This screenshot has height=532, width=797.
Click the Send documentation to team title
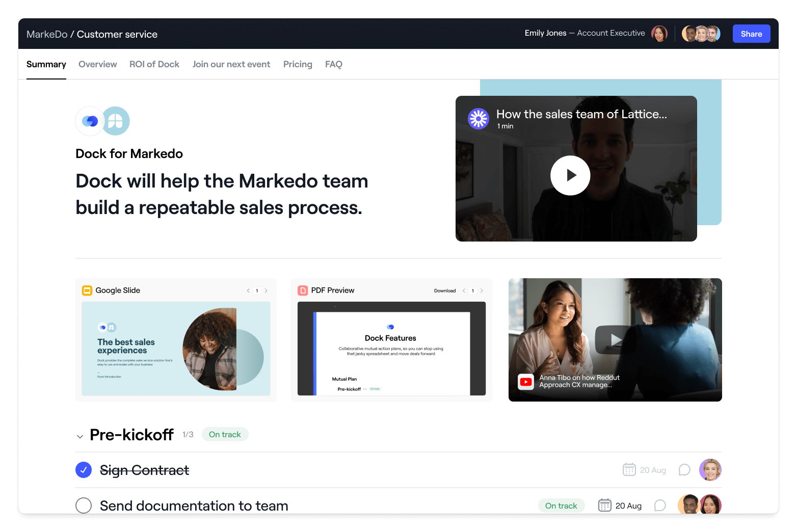(194, 506)
